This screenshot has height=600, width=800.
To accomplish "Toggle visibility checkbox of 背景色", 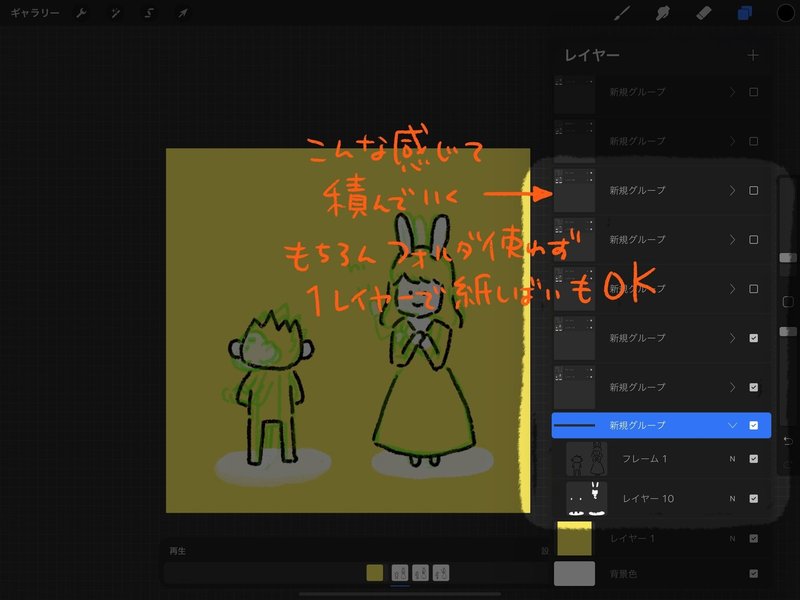I will pos(754,574).
